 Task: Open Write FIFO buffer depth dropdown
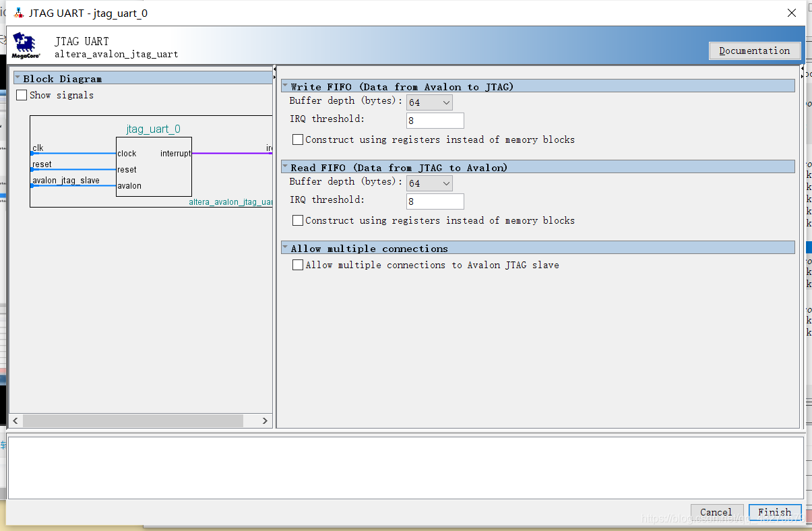coord(429,102)
